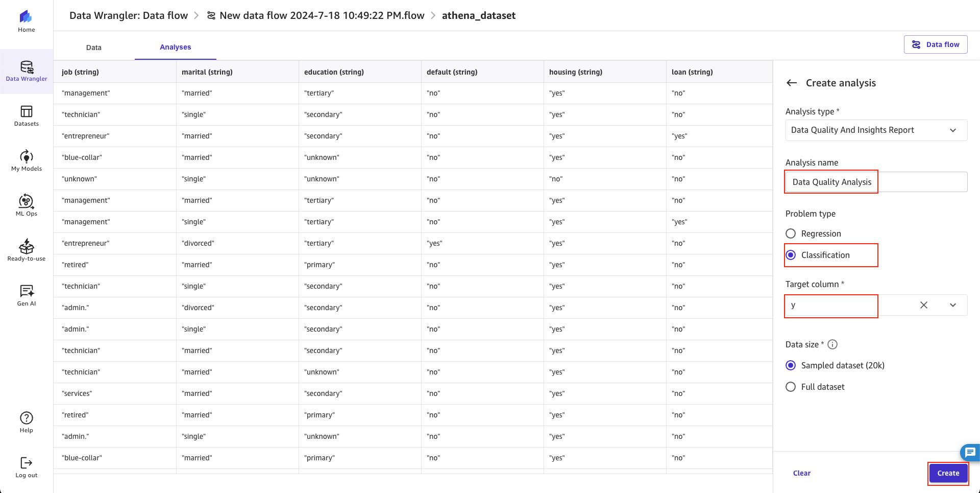Screen dimensions: 980x493
Task: Open the chat support bubble icon
Action: pos(970,452)
